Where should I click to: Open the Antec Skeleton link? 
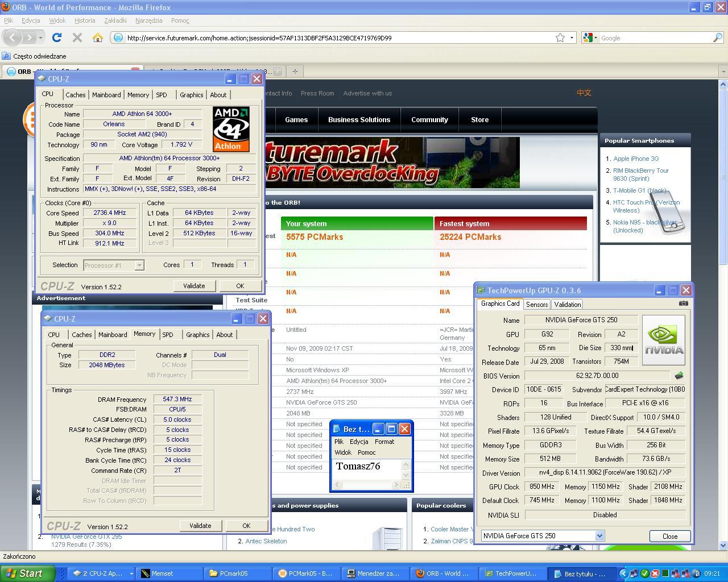(266, 541)
